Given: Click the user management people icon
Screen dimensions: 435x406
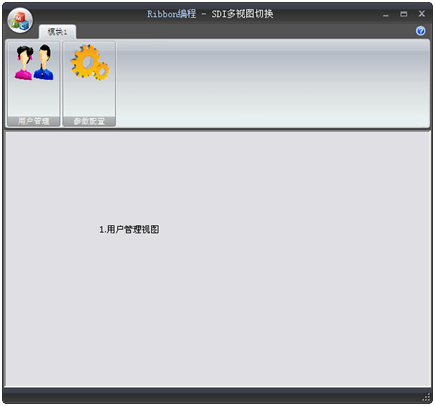Looking at the screenshot, I should (34, 62).
